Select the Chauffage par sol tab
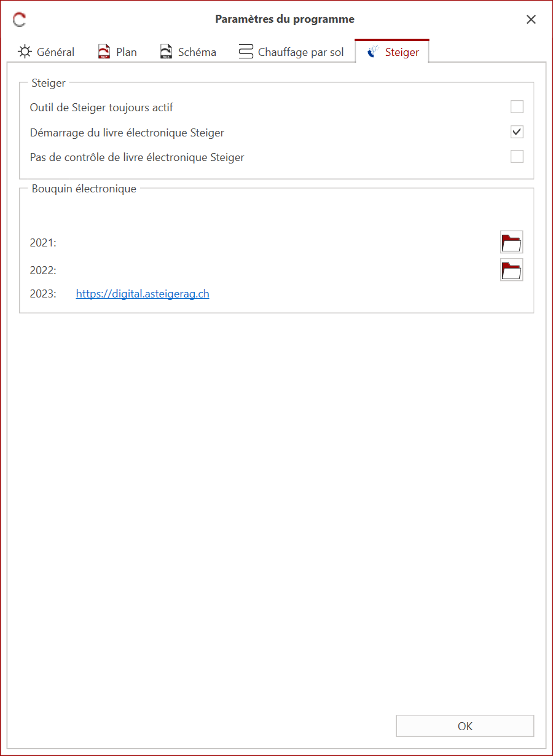 coord(301,52)
